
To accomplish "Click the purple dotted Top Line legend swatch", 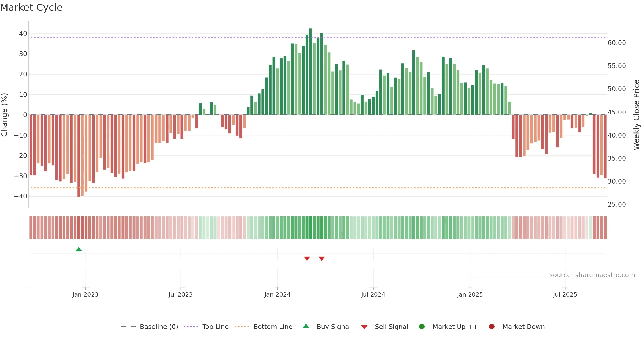I will tap(191, 327).
